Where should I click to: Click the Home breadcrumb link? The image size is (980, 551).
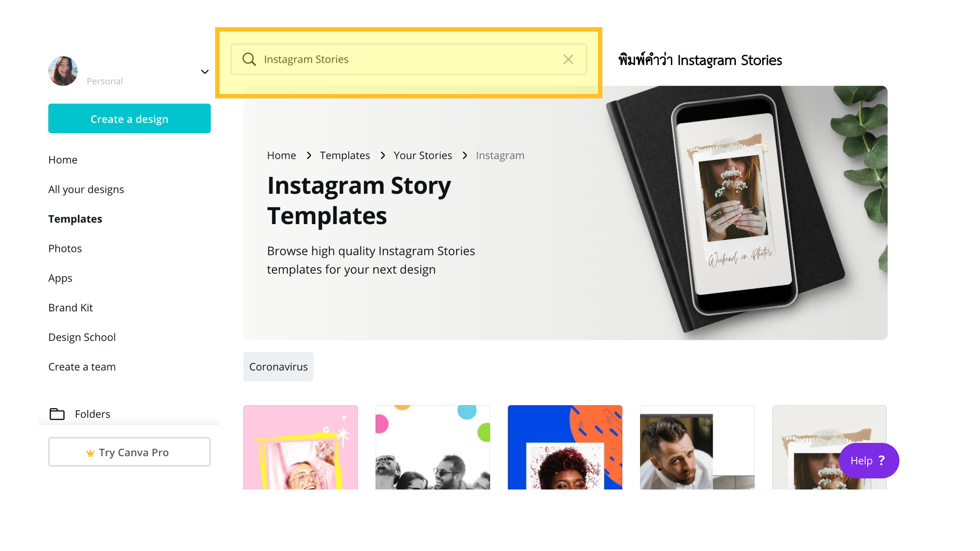[281, 155]
